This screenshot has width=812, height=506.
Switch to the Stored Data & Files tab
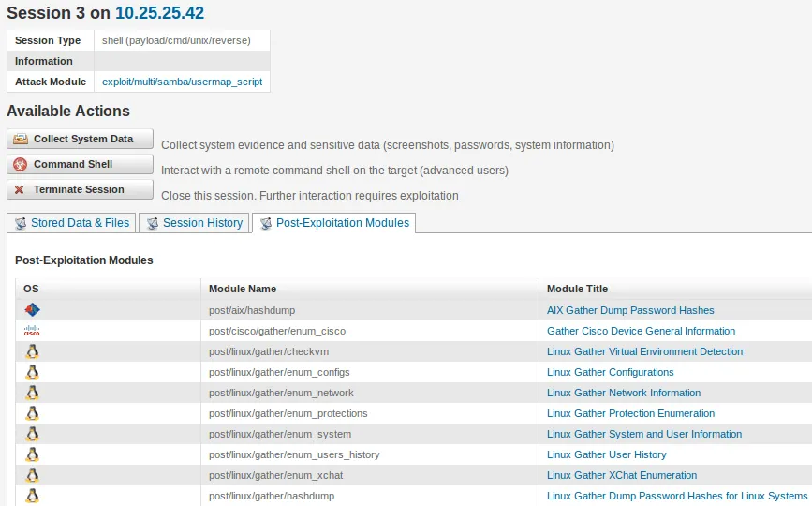(x=71, y=223)
